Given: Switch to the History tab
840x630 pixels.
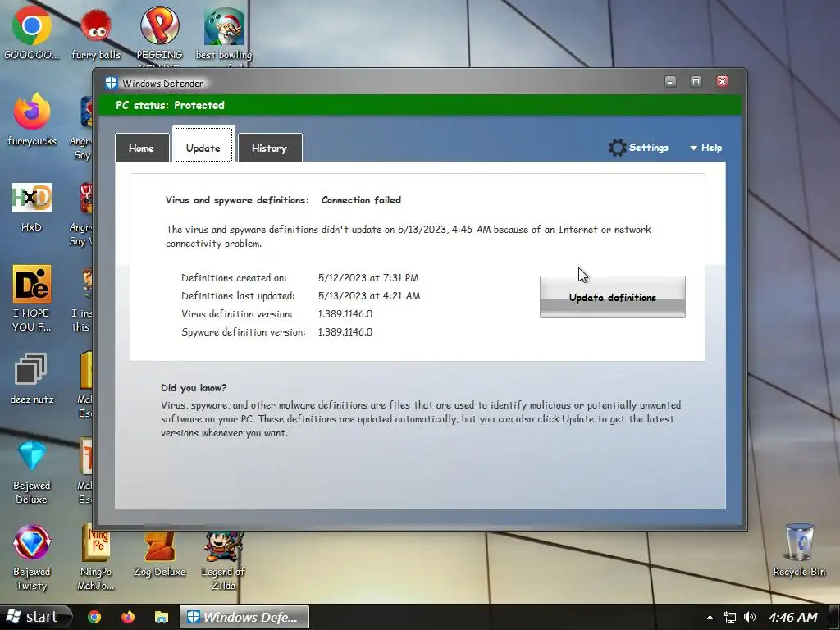Looking at the screenshot, I should coord(270,148).
